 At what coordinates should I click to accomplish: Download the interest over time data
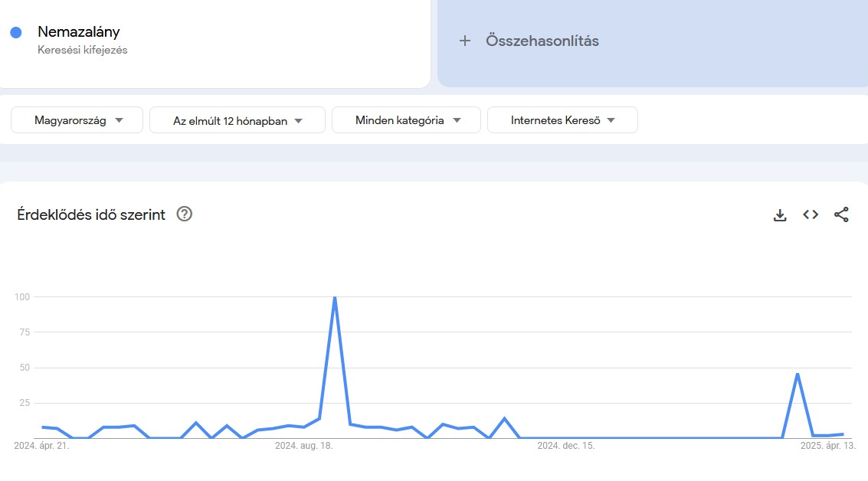(x=780, y=215)
